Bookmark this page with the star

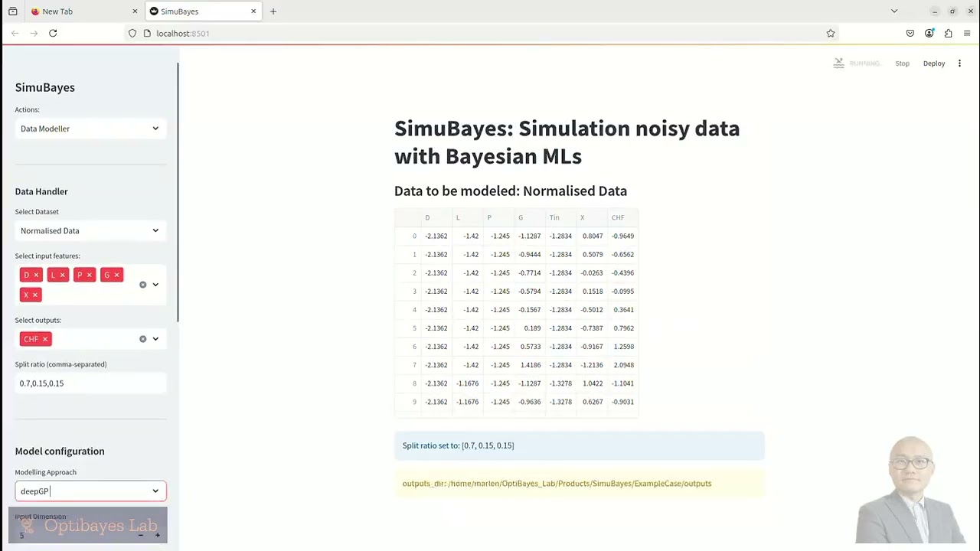pyautogui.click(x=830, y=33)
